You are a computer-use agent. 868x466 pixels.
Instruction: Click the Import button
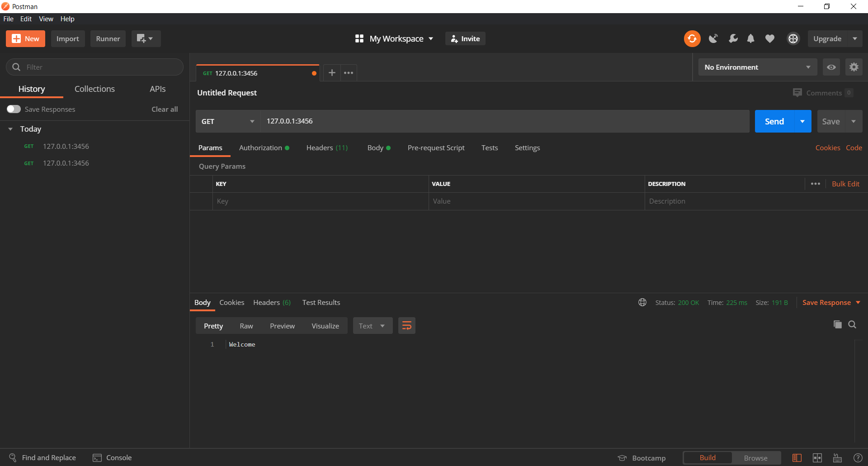[68, 39]
